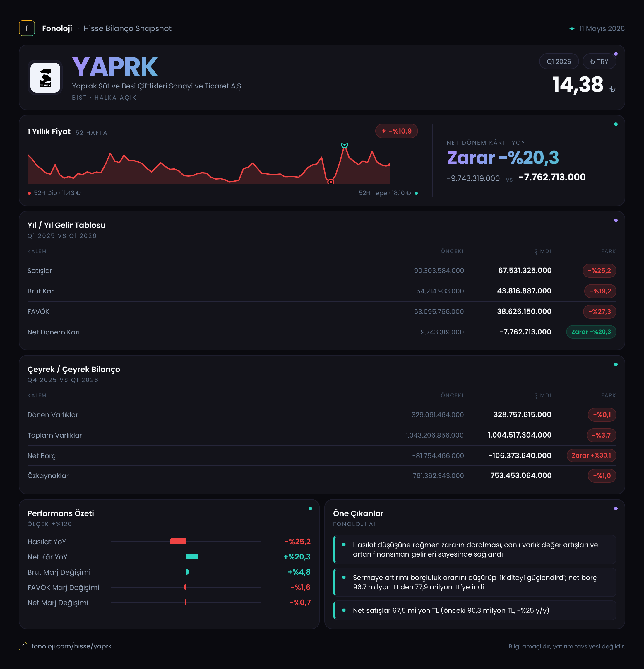Viewport: 644px width, 669px height.
Task: Click the Net Marj Değişimi bar marker
Action: coord(185,603)
